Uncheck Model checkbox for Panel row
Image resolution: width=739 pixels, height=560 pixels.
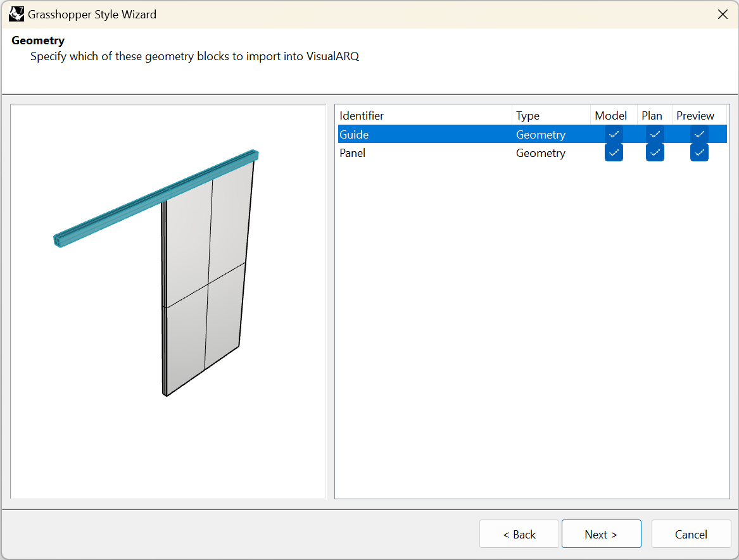coord(614,152)
